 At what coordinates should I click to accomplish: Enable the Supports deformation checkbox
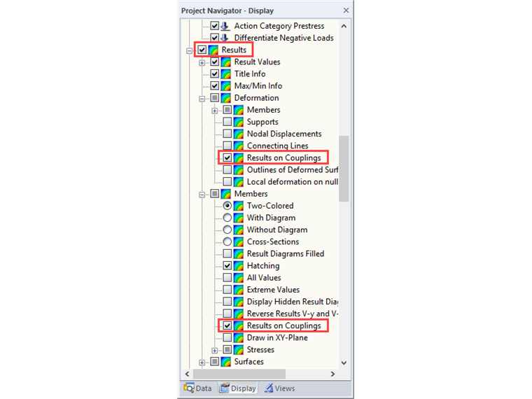coord(227,122)
